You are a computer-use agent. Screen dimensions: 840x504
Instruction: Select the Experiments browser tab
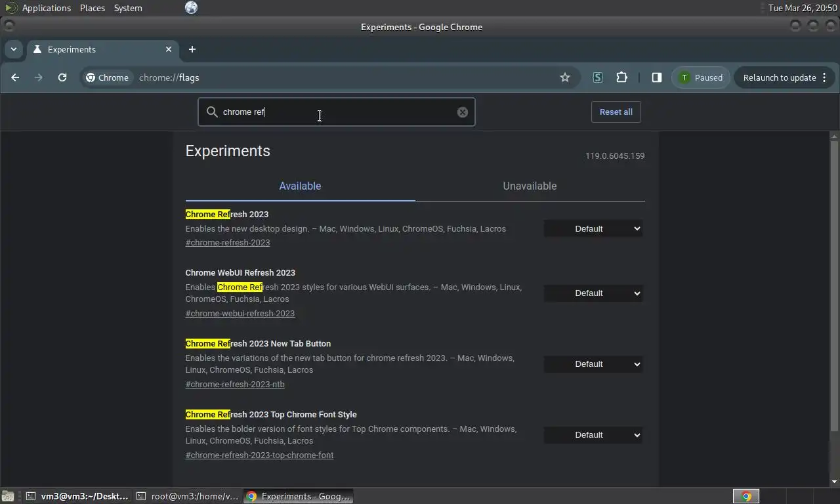(x=102, y=49)
